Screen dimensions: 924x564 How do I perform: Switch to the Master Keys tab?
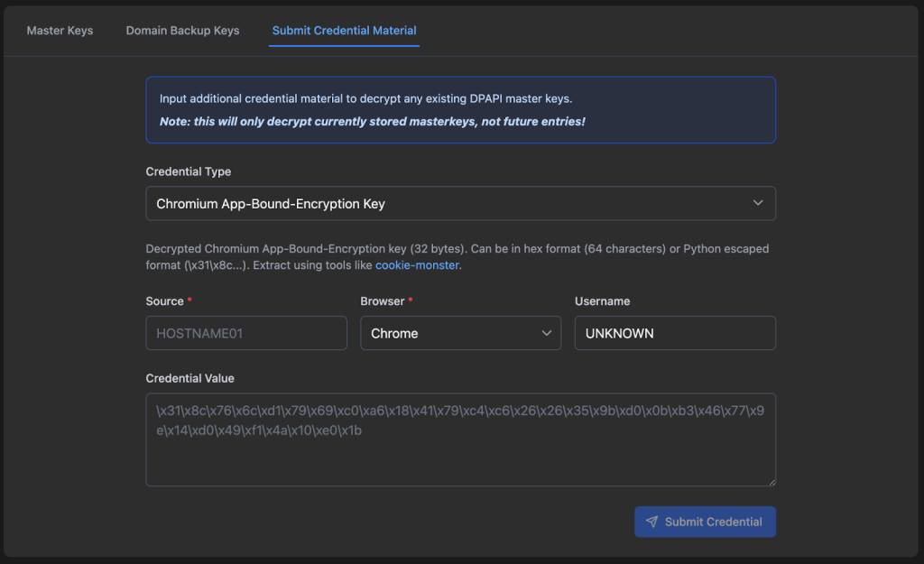pyautogui.click(x=60, y=30)
